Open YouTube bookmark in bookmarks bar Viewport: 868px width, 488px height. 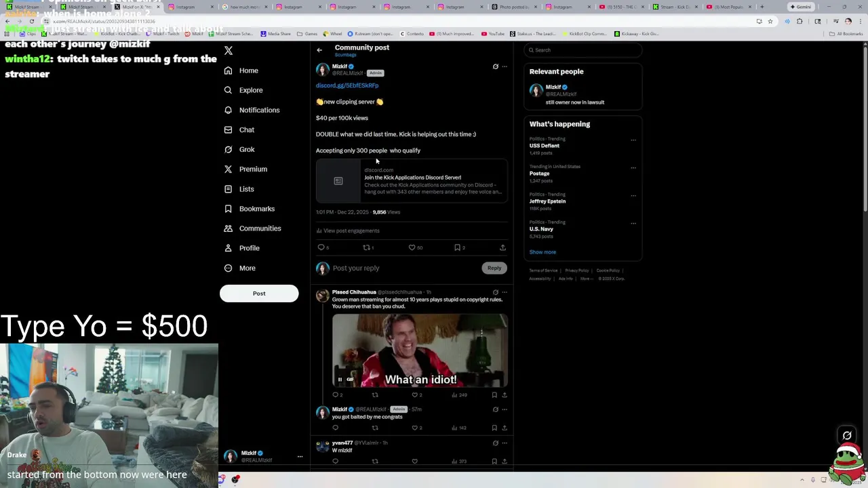click(493, 34)
